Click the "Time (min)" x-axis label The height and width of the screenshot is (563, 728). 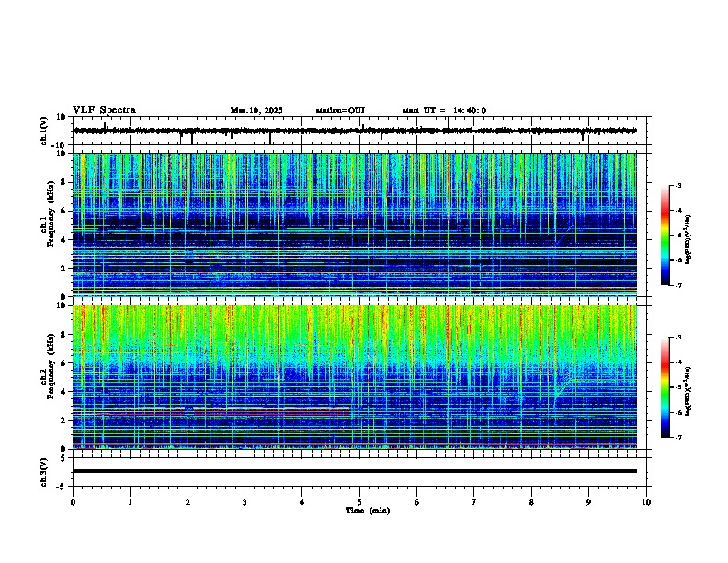[368, 511]
